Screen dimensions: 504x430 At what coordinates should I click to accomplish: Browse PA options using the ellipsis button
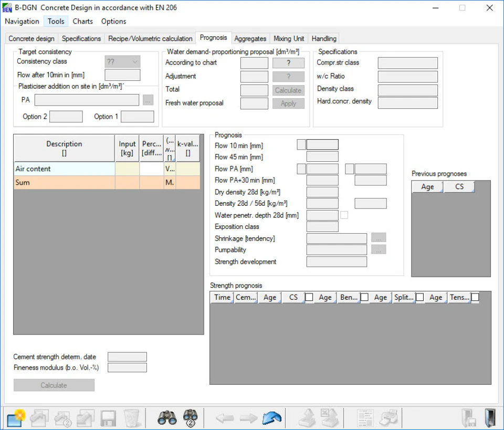coord(148,100)
